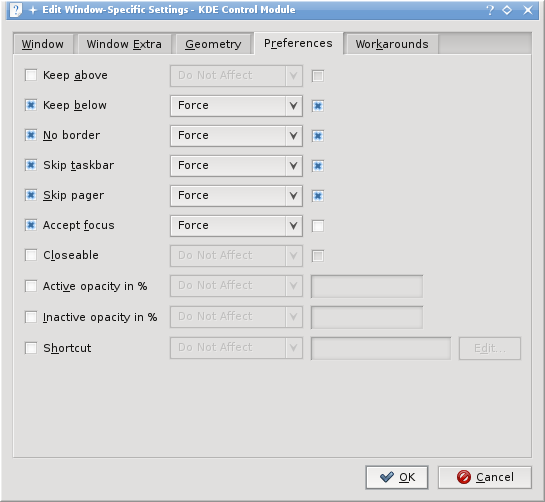The height and width of the screenshot is (502, 545).
Task: Enable the Shortcut rule checkbox
Action: (31, 348)
